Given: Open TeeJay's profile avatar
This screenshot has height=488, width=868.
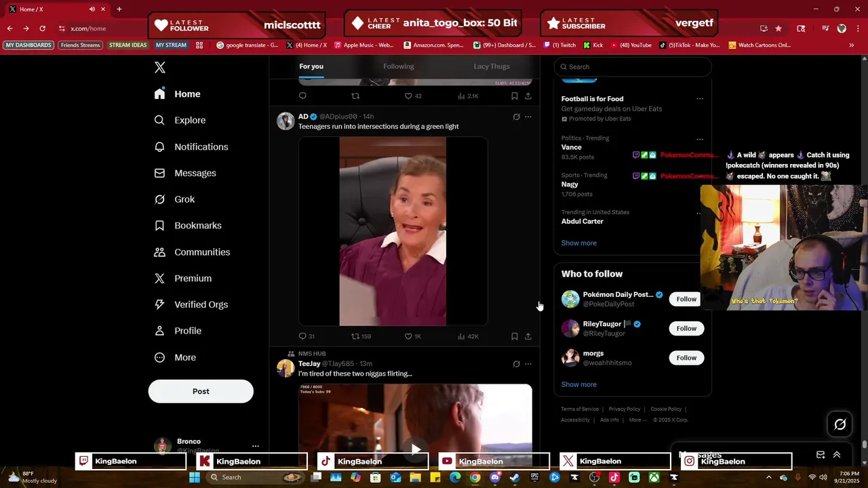Looking at the screenshot, I should [285, 368].
